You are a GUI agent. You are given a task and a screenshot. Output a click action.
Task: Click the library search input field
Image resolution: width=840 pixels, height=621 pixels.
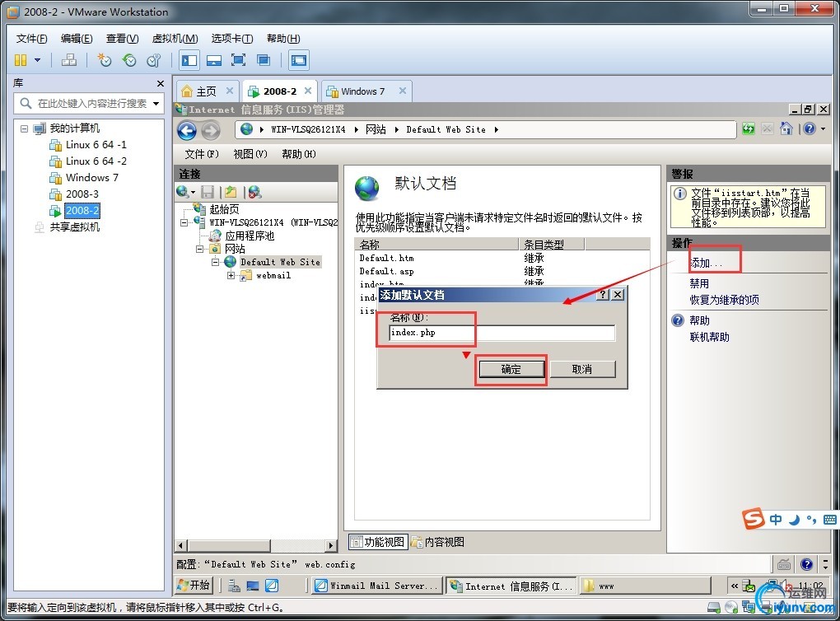click(x=89, y=103)
